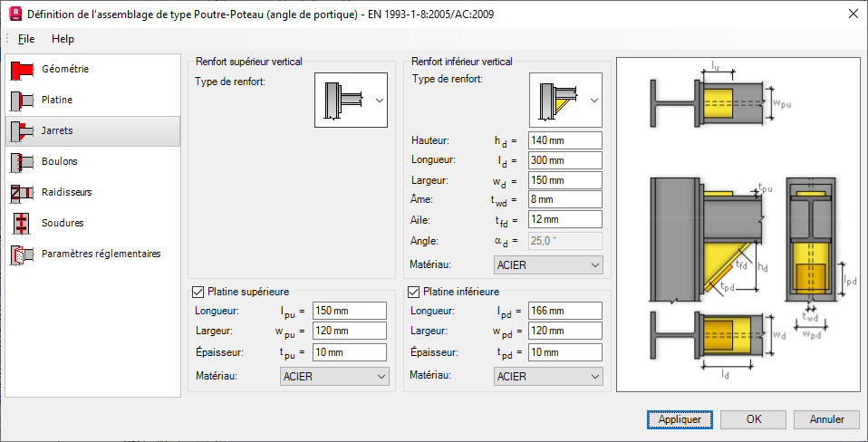Open the Platine section icon
This screenshot has height=442, width=868.
(21, 101)
